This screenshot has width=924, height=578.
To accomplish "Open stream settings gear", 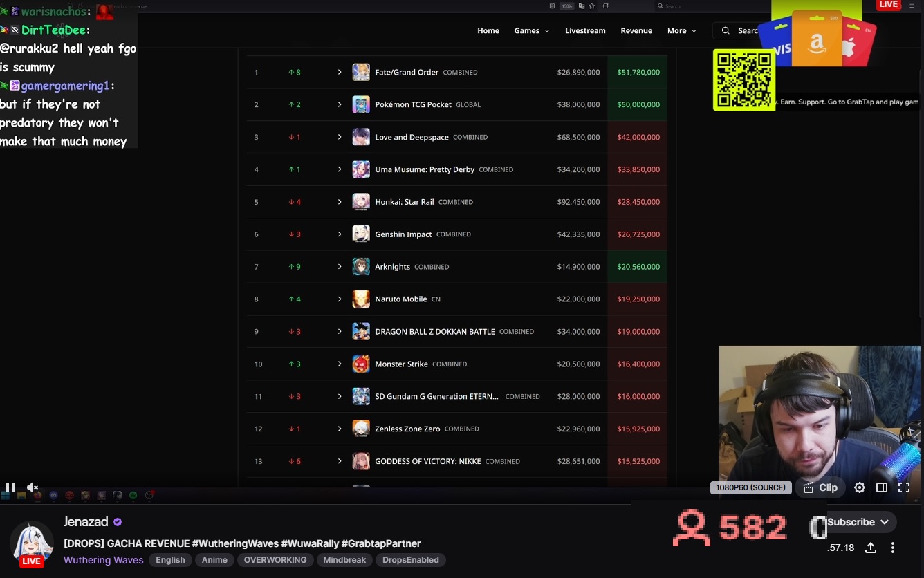I will click(x=860, y=487).
